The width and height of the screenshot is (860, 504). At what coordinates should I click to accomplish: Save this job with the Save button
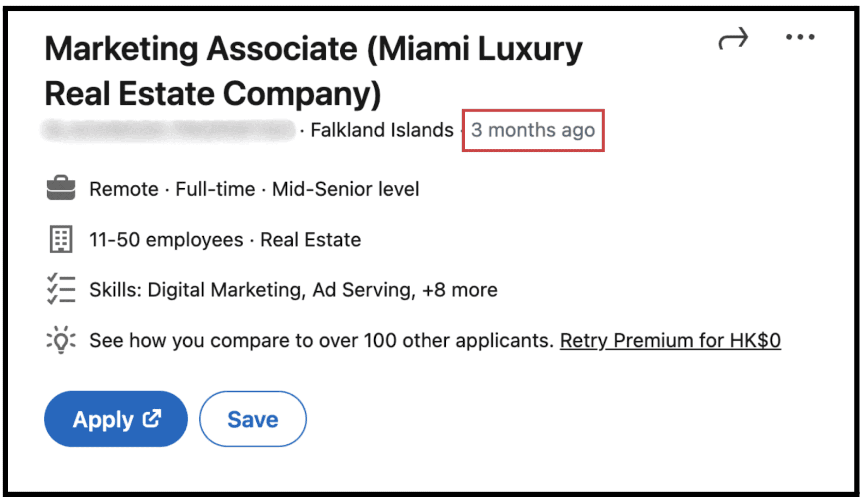point(253,419)
